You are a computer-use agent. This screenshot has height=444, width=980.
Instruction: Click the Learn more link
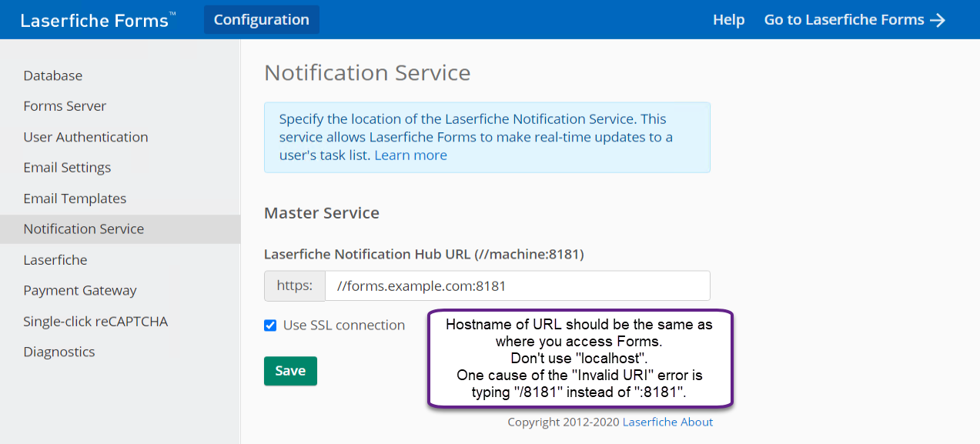click(410, 155)
